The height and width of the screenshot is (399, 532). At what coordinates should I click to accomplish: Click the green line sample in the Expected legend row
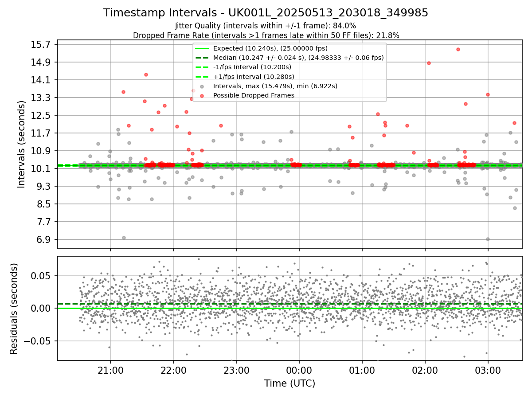tap(202, 48)
